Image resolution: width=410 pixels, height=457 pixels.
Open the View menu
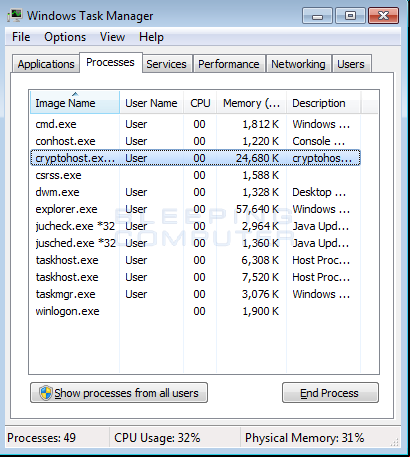(x=112, y=37)
